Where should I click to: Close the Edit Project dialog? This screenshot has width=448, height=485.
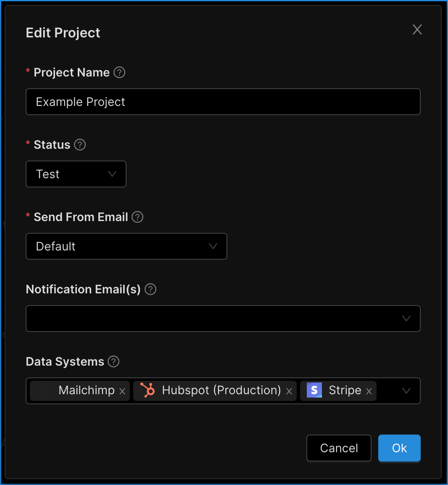click(x=417, y=29)
